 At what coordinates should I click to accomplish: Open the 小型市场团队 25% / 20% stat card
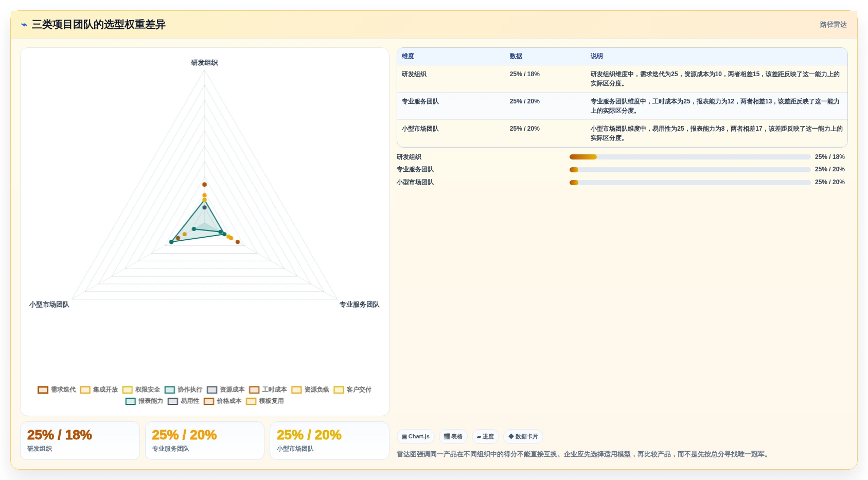(329, 441)
